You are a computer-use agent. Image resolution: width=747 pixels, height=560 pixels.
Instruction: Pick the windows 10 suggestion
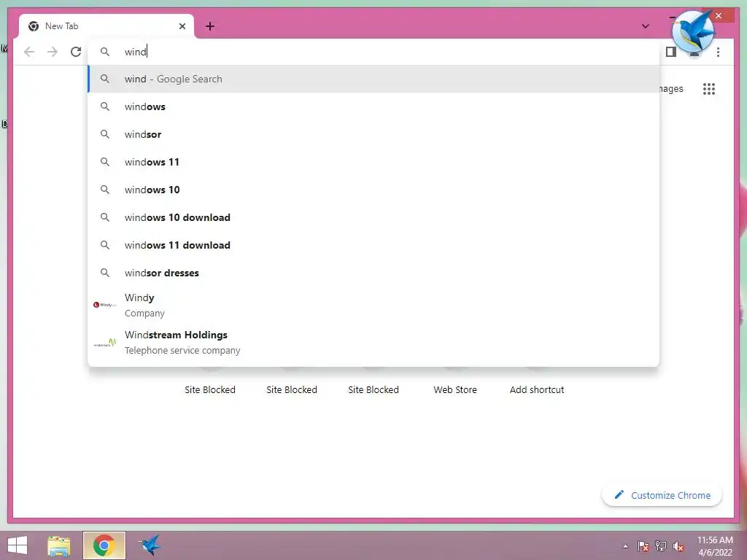click(373, 190)
